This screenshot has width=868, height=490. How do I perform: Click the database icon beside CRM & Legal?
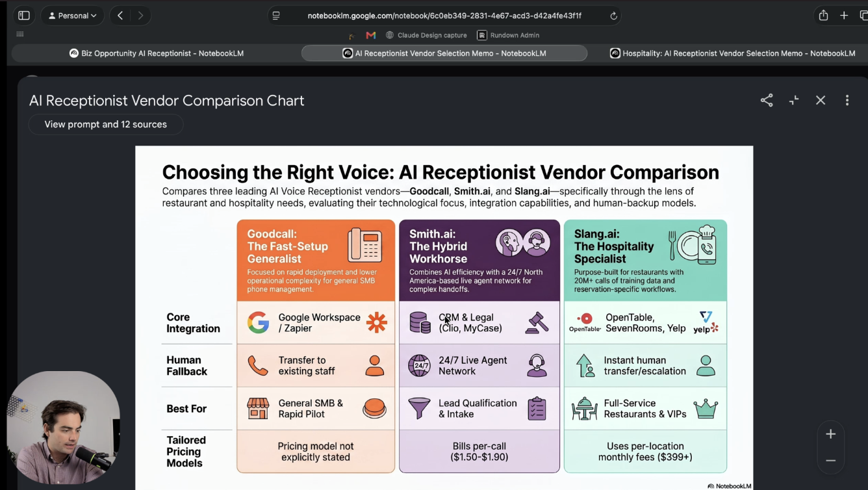coord(420,322)
